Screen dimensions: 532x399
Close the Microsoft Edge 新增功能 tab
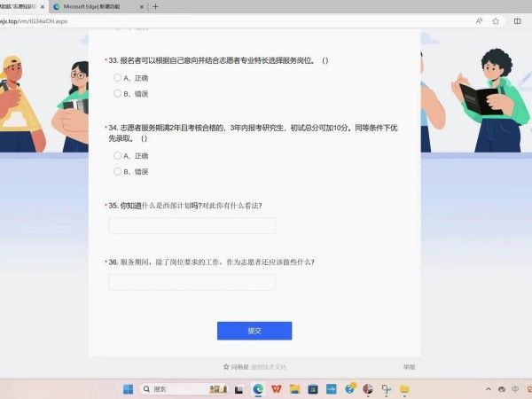point(141,6)
